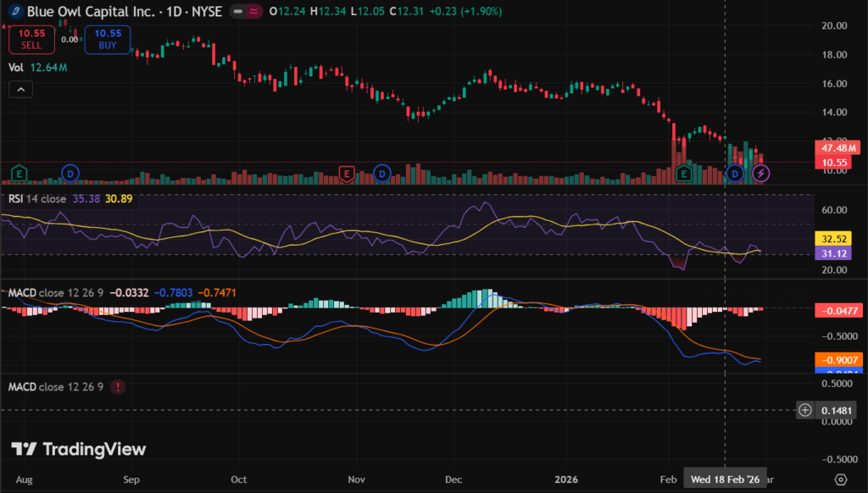Click the red error icon beside second MACD
Screen dimensions: 868x493
tap(118, 387)
